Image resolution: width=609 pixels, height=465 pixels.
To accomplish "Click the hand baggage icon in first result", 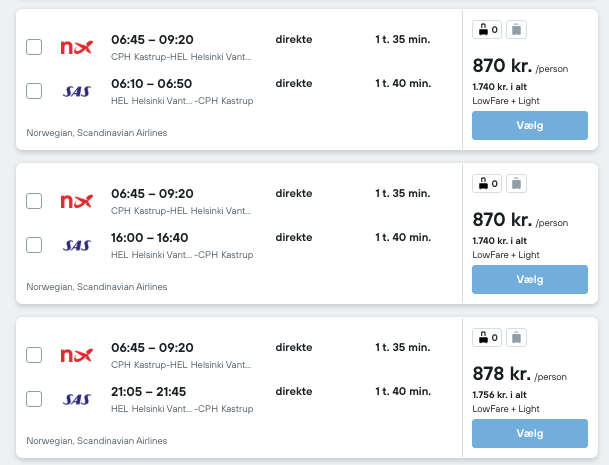I will [487, 30].
